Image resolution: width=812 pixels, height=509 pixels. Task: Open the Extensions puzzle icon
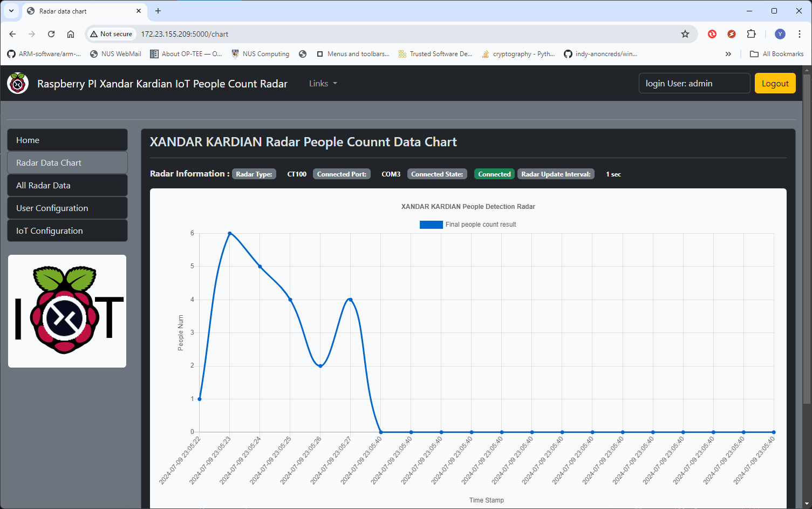point(751,34)
